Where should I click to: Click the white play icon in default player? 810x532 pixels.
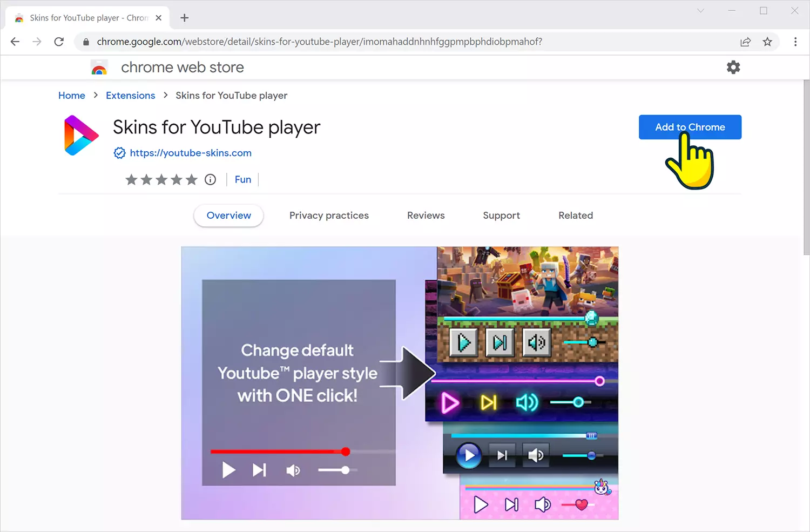pyautogui.click(x=228, y=470)
